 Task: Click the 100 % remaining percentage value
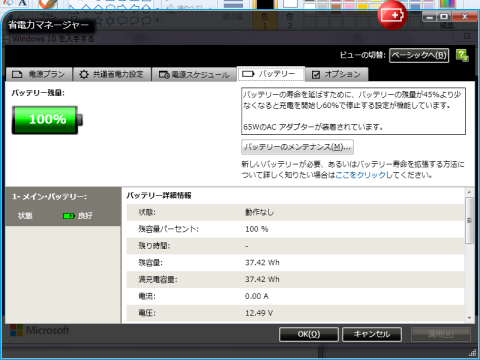[257, 229]
